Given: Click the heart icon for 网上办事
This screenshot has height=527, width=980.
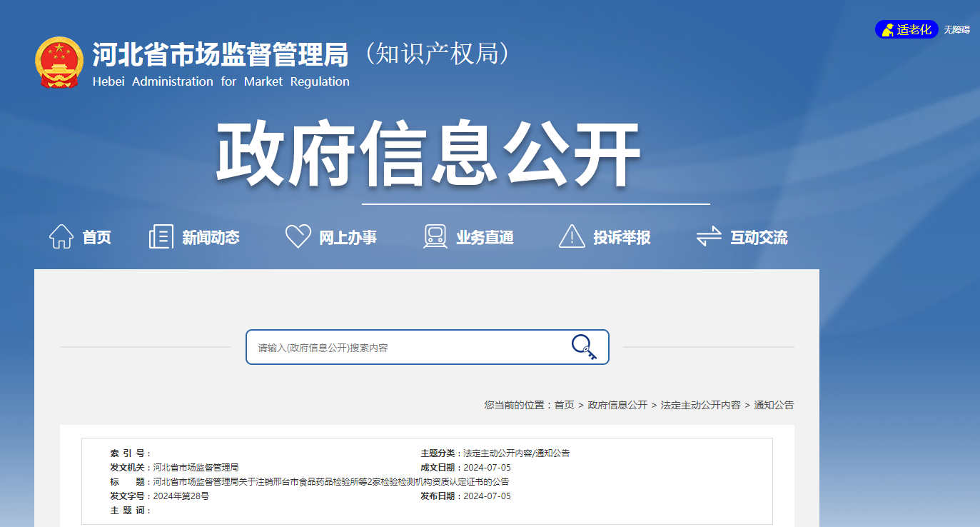Looking at the screenshot, I should click(x=298, y=236).
